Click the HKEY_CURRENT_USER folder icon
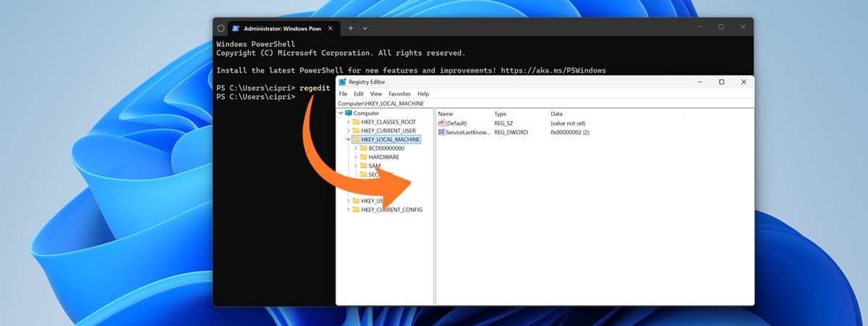 356,130
